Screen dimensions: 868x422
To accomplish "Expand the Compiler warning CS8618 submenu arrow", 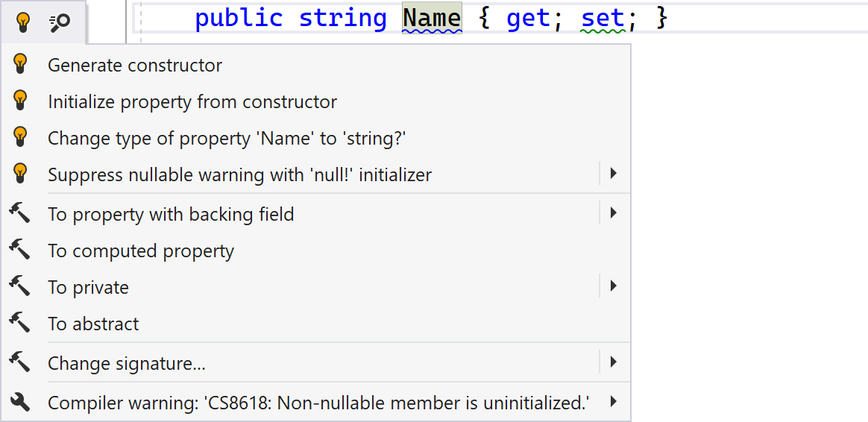I will click(613, 402).
